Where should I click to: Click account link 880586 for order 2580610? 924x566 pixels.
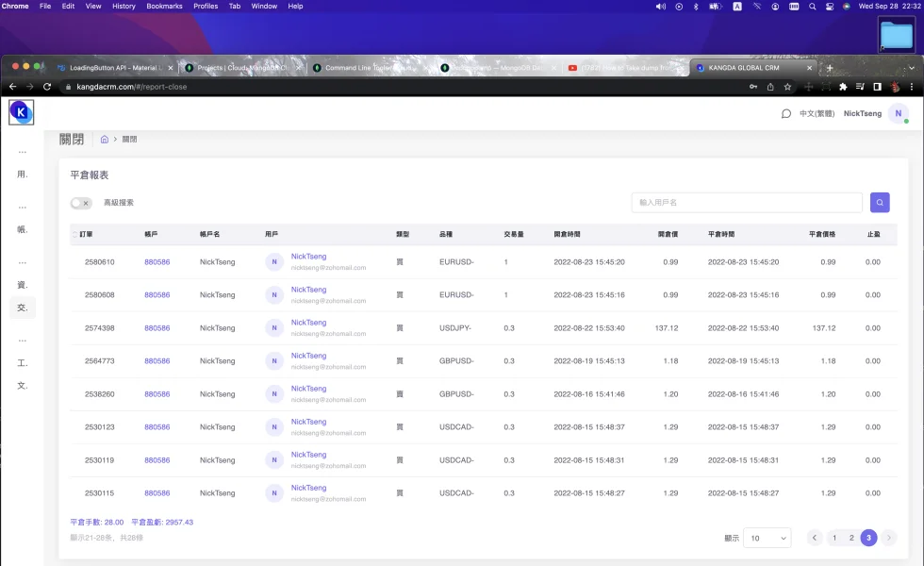tap(157, 262)
